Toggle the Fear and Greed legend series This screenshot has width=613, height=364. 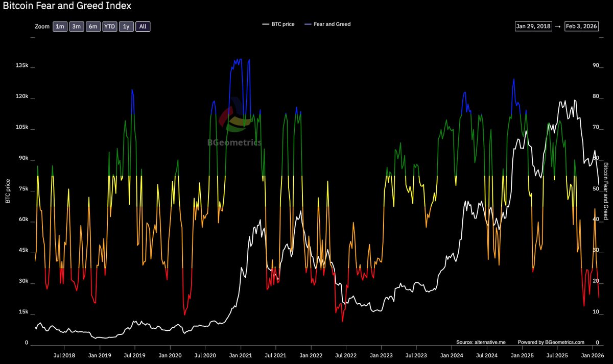tap(327, 24)
